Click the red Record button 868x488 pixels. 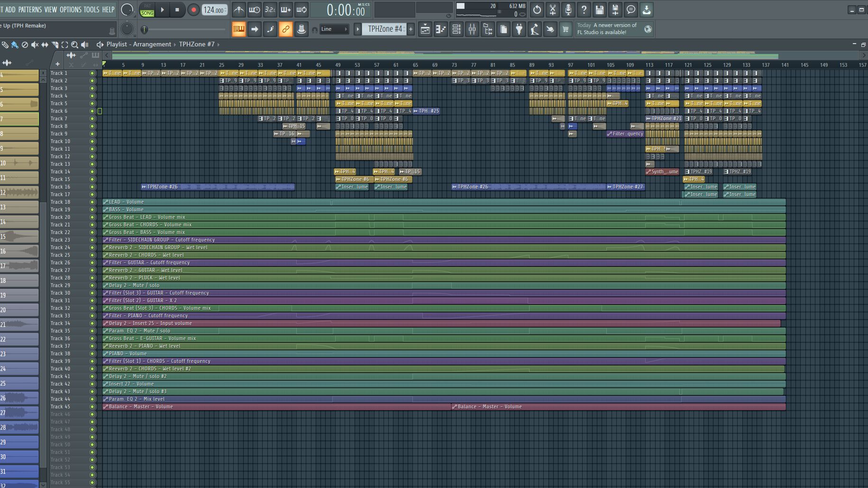pos(193,9)
